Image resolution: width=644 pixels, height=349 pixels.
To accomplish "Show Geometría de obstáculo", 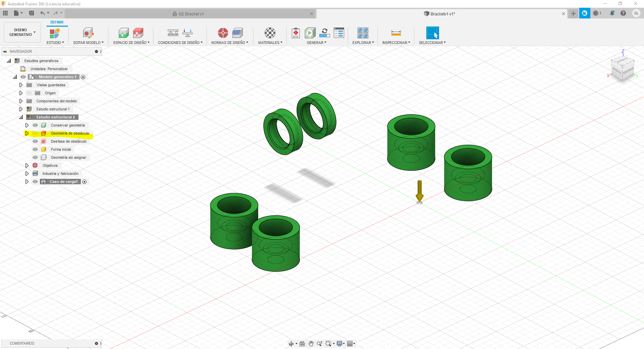I will [35, 133].
